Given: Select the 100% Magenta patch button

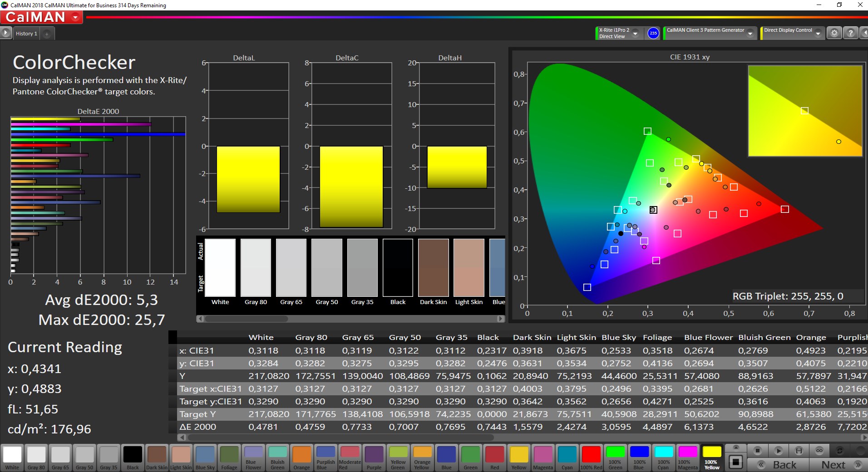Looking at the screenshot, I should [x=688, y=457].
